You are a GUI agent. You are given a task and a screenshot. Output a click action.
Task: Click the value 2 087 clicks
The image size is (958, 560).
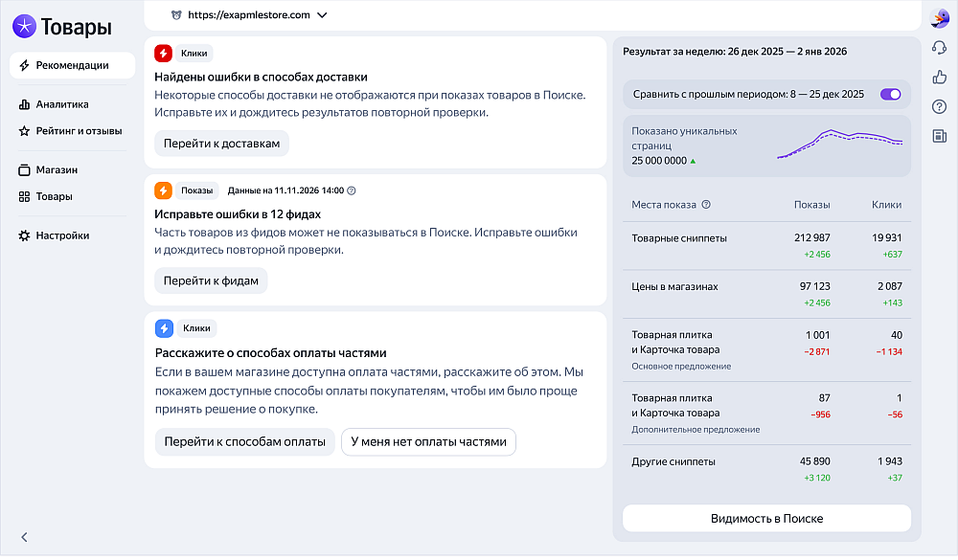pos(890,286)
